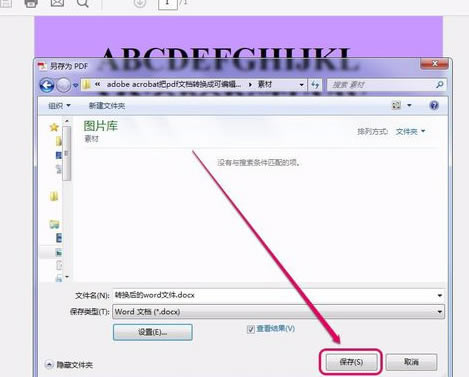Open the 排列方式 文件夹 dropdown

410,132
